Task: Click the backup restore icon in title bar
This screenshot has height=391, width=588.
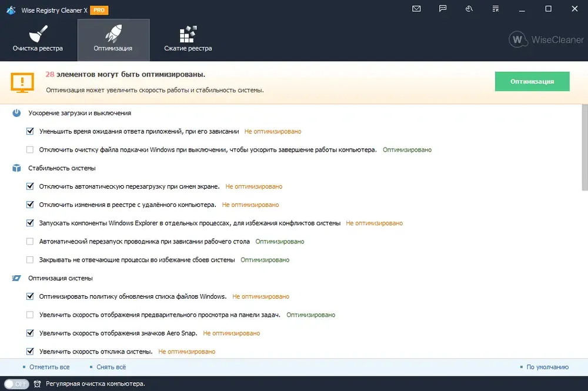Action: click(x=469, y=9)
